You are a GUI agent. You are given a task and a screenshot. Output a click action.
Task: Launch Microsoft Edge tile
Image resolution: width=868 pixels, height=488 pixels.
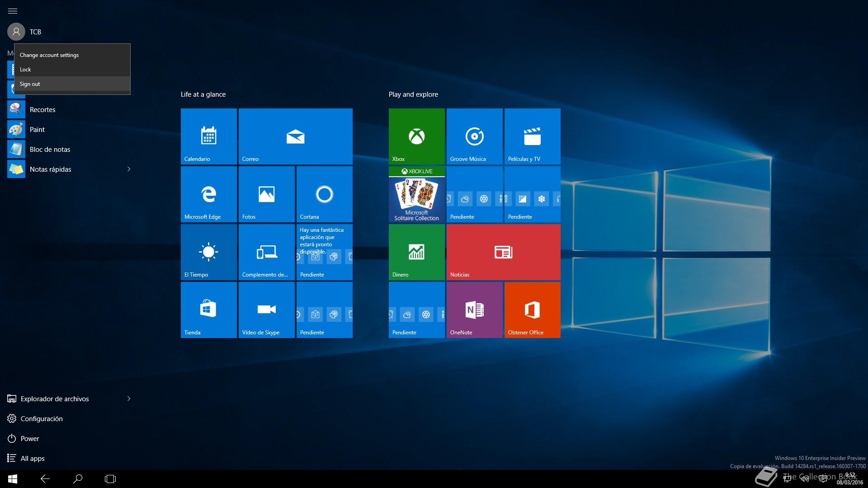point(209,194)
